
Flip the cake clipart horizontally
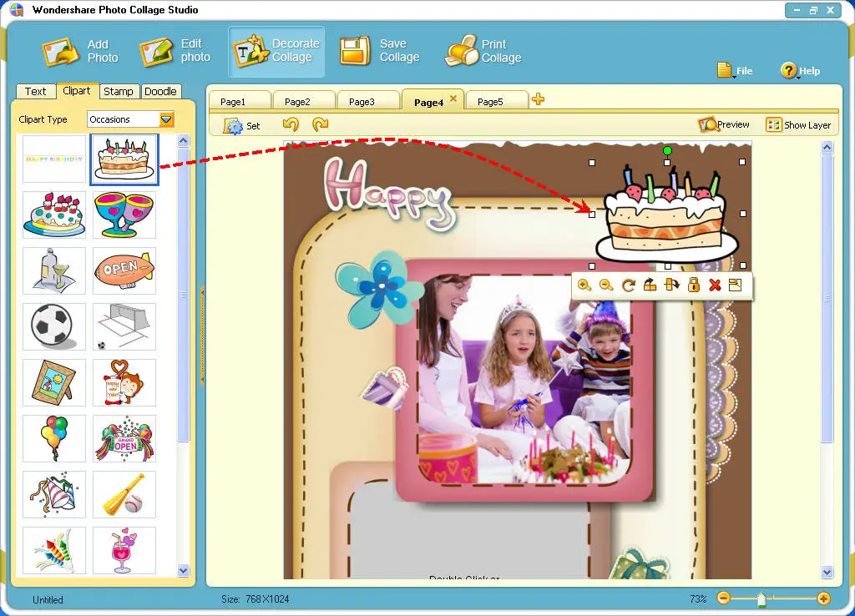click(x=671, y=285)
